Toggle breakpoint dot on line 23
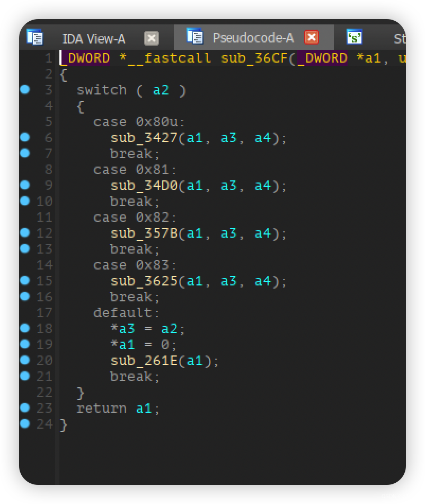 pyautogui.click(x=25, y=407)
